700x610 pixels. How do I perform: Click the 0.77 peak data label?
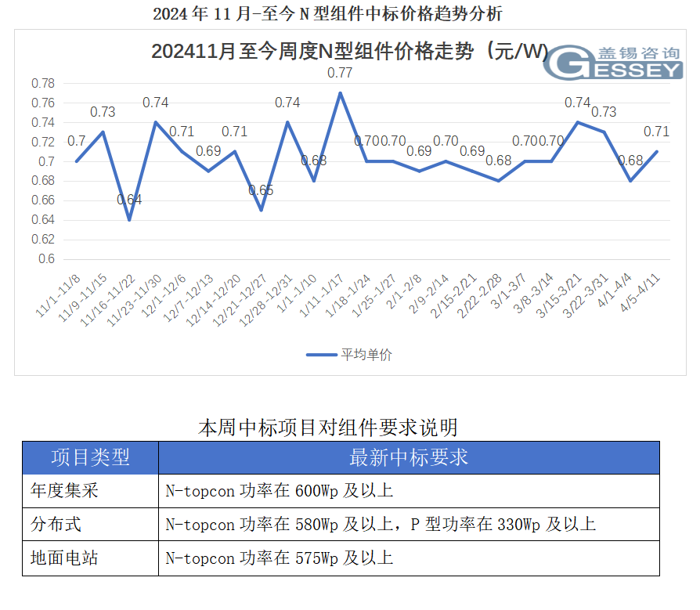(x=340, y=73)
